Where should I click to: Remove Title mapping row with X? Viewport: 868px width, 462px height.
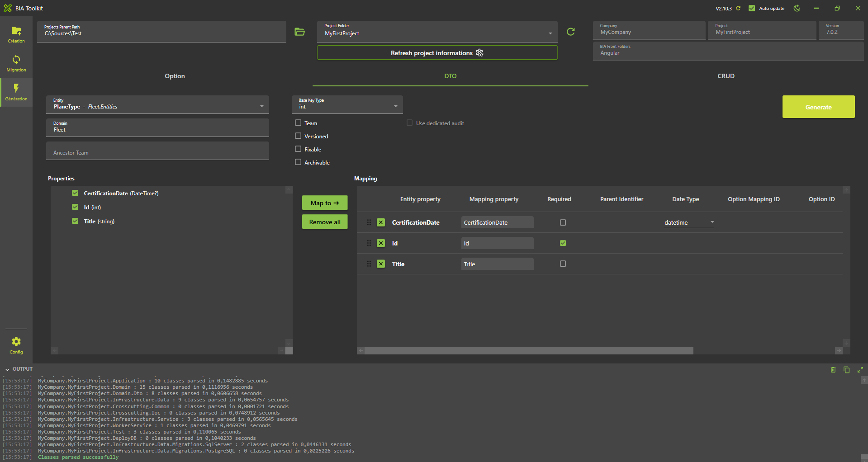[381, 264]
